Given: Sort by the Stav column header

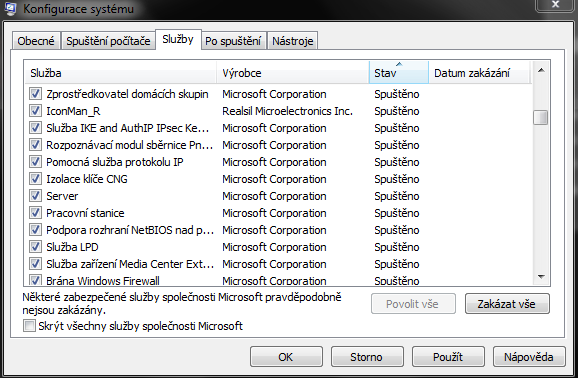Looking at the screenshot, I should point(398,73).
